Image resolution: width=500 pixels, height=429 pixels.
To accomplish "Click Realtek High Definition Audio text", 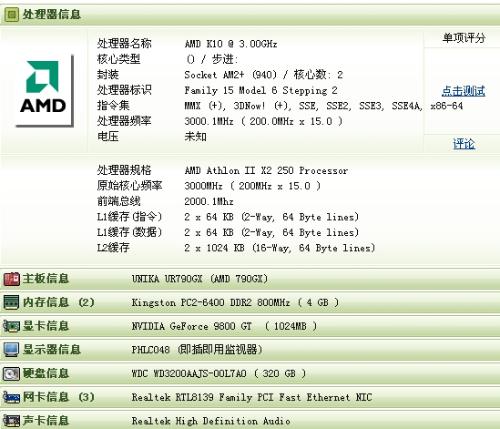I will [x=211, y=421].
